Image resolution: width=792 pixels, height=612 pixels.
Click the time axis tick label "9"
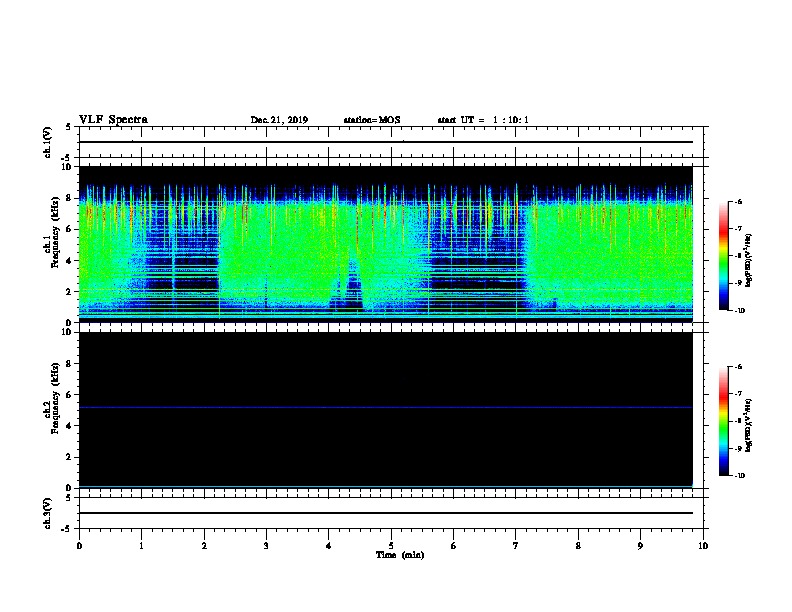(x=640, y=546)
